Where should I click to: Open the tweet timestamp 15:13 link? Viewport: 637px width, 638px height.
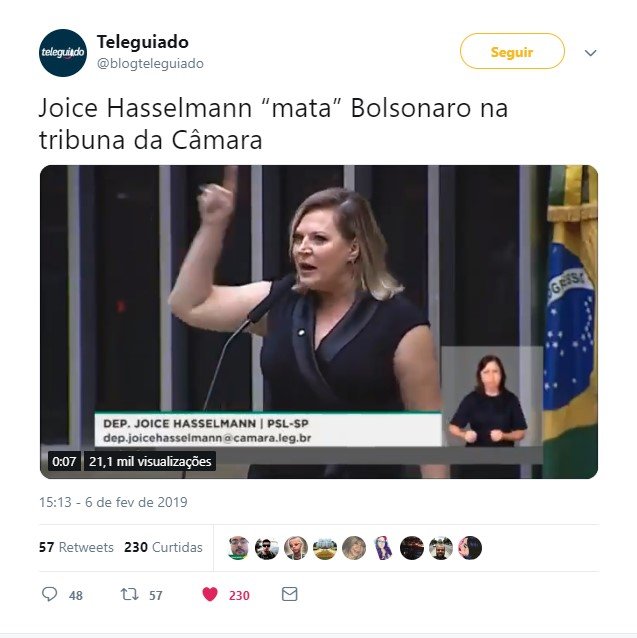point(113,502)
